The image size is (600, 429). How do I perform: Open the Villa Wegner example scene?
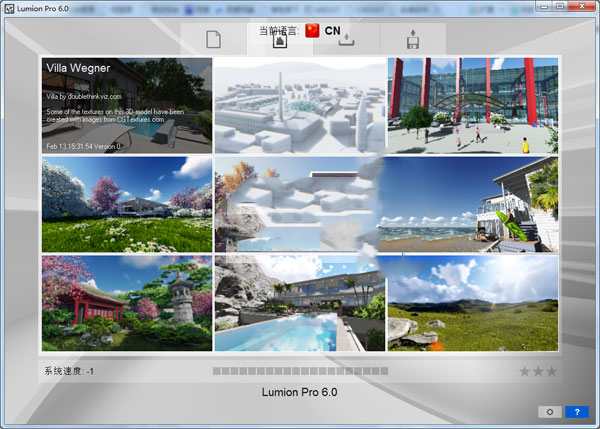pos(126,105)
